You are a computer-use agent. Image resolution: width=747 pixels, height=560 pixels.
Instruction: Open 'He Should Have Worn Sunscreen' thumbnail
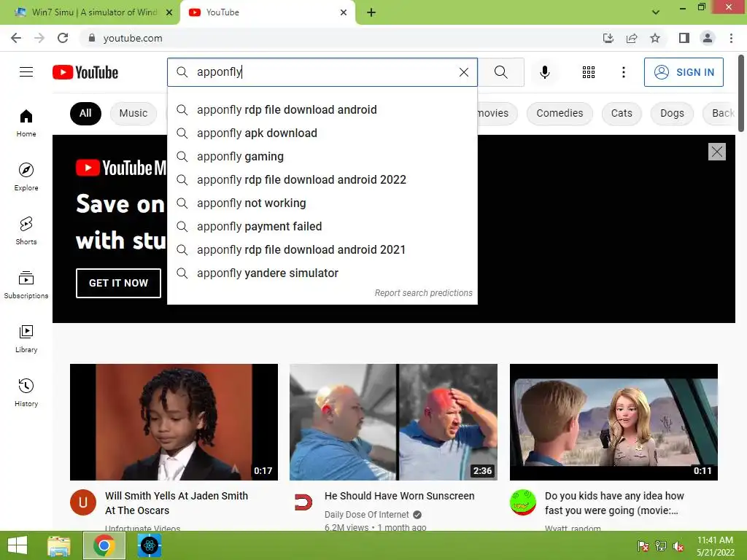(x=393, y=422)
